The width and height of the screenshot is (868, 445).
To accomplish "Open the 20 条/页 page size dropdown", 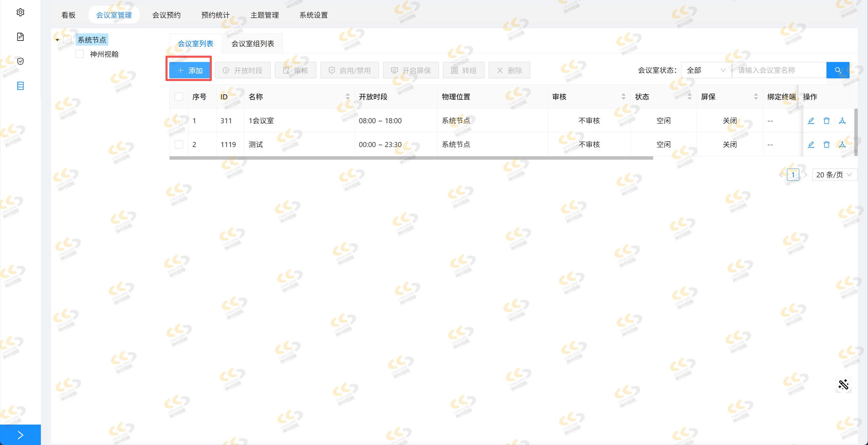I will coord(834,175).
